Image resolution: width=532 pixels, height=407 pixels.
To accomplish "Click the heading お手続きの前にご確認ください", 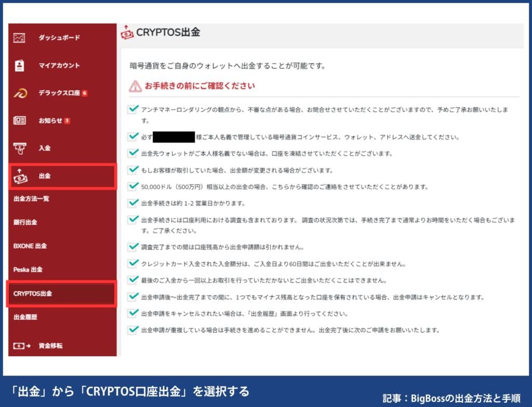I will 200,86.
